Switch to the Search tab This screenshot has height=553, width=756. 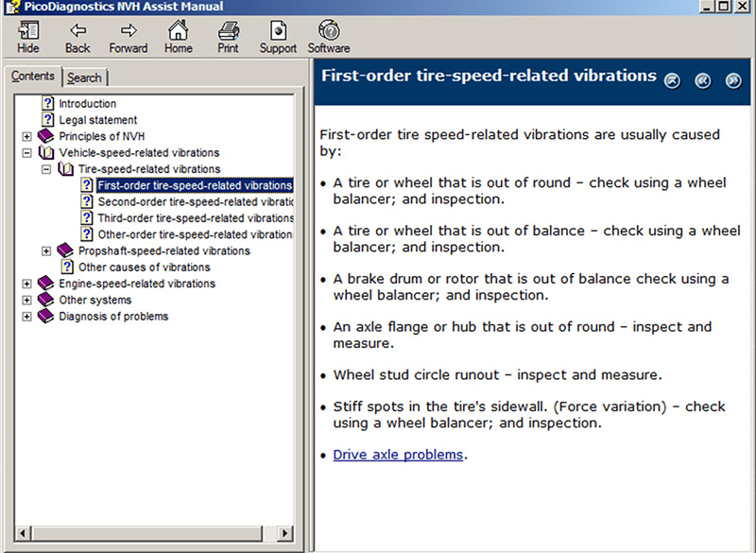coord(84,78)
